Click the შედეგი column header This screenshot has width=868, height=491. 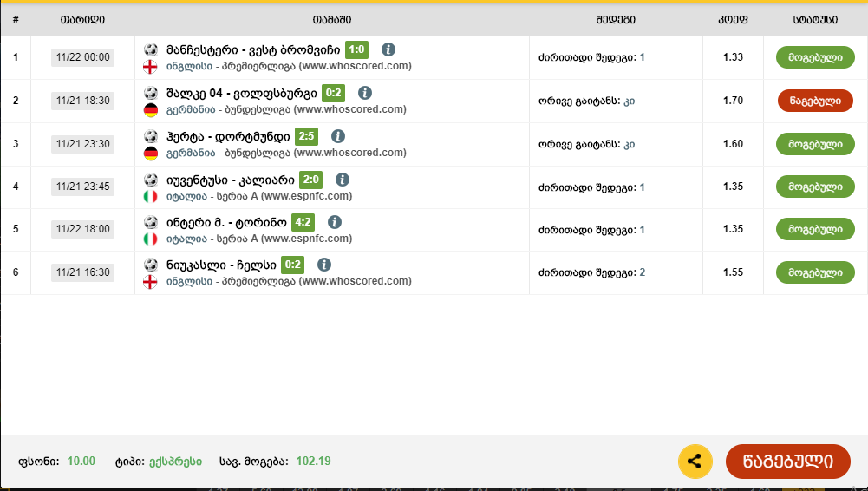[x=616, y=20]
